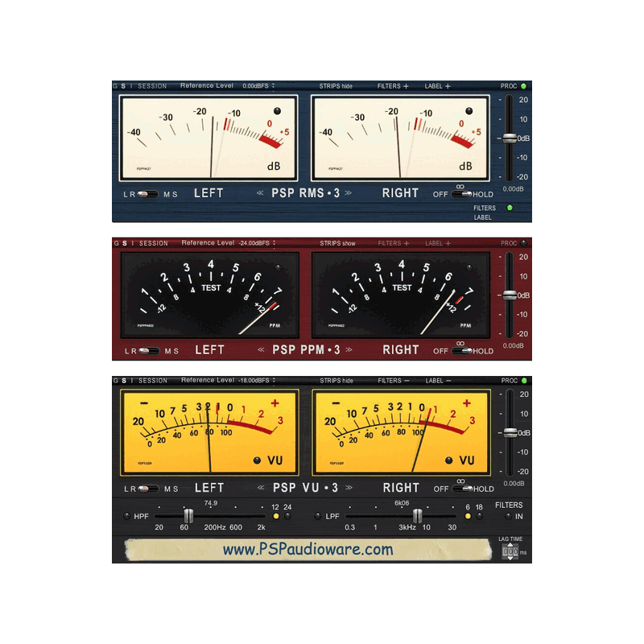The height and width of the screenshot is (644, 644).
Task: Reset the peak LED on RMS left meter
Action: click(277, 111)
